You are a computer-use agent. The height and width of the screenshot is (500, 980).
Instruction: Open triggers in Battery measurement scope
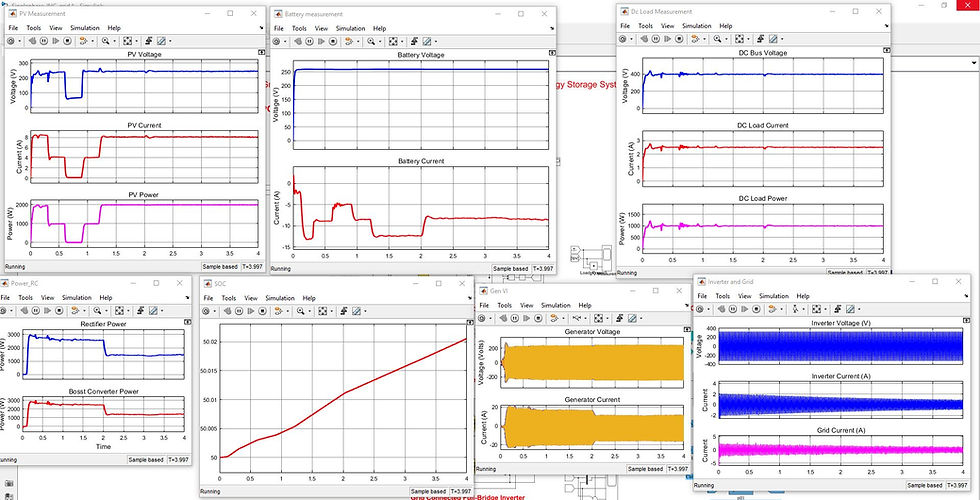[414, 41]
